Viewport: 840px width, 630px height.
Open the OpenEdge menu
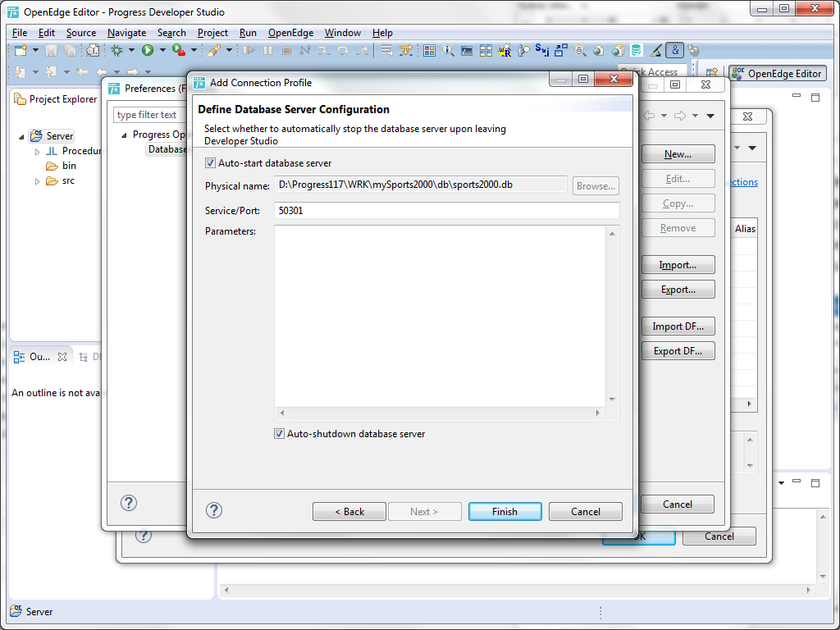(x=291, y=33)
